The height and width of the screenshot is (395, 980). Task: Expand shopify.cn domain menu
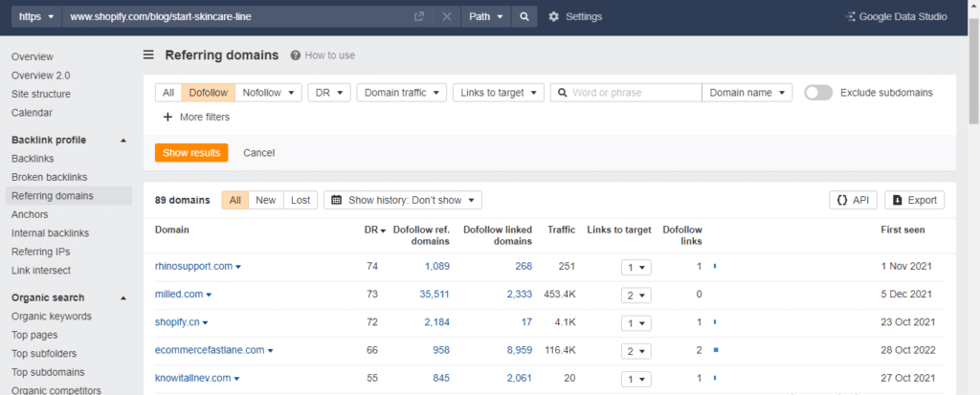(205, 323)
